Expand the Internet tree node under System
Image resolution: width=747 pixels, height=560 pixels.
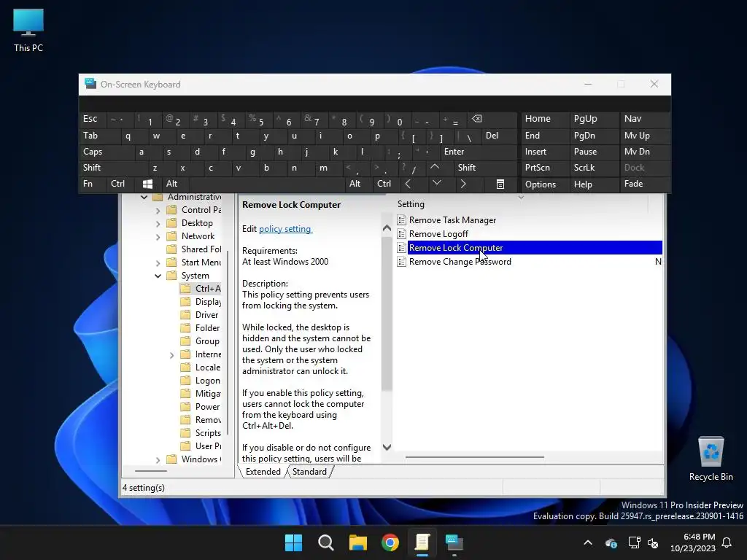171,355
